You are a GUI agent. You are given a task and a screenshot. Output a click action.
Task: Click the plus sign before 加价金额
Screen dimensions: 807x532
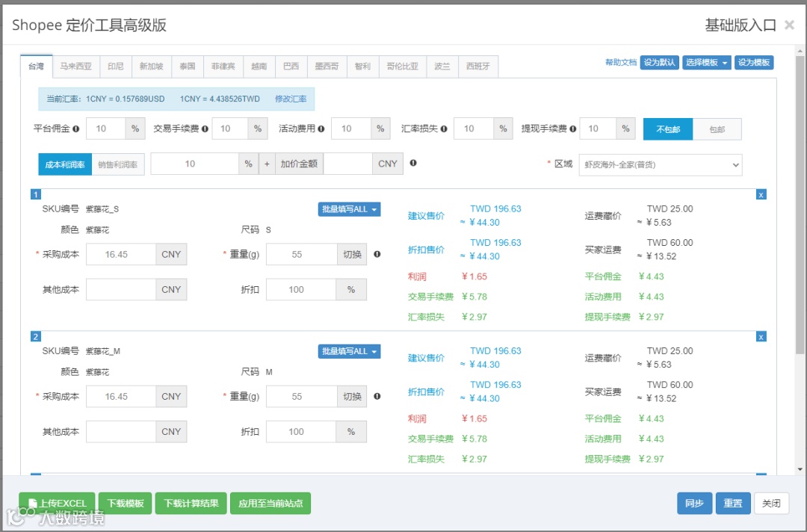(267, 164)
